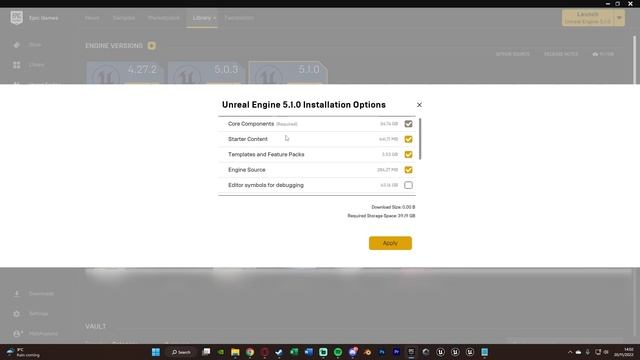640x360 pixels.
Task: Select the Core Components label
Action: point(251,124)
